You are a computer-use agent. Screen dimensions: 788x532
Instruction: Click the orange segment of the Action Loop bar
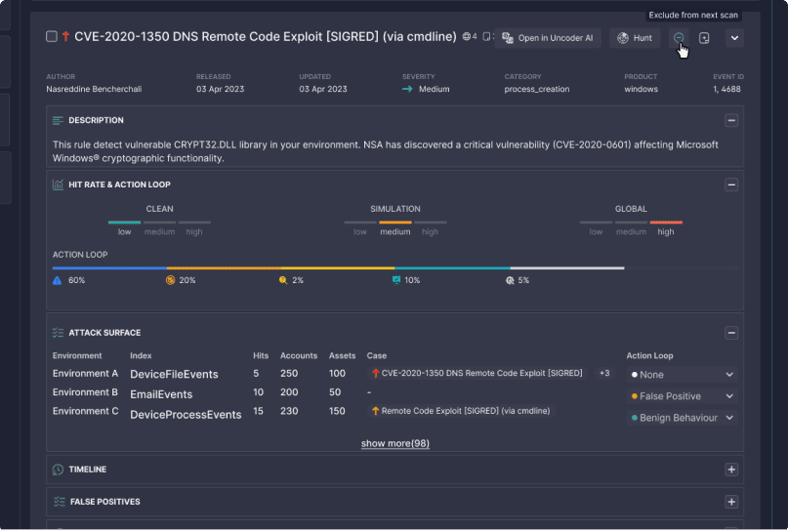tap(223, 267)
